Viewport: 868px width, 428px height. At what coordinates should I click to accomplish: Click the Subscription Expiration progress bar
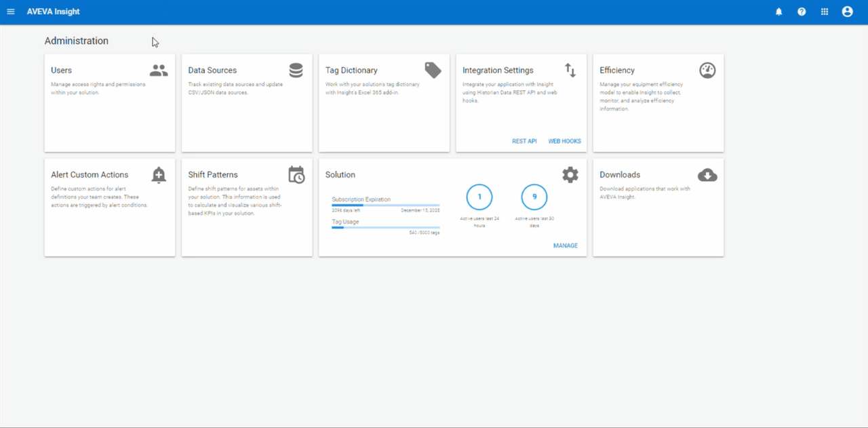coord(385,205)
